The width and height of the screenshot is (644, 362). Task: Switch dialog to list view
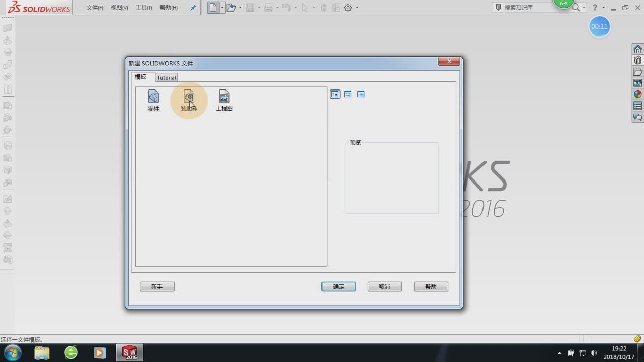(348, 94)
